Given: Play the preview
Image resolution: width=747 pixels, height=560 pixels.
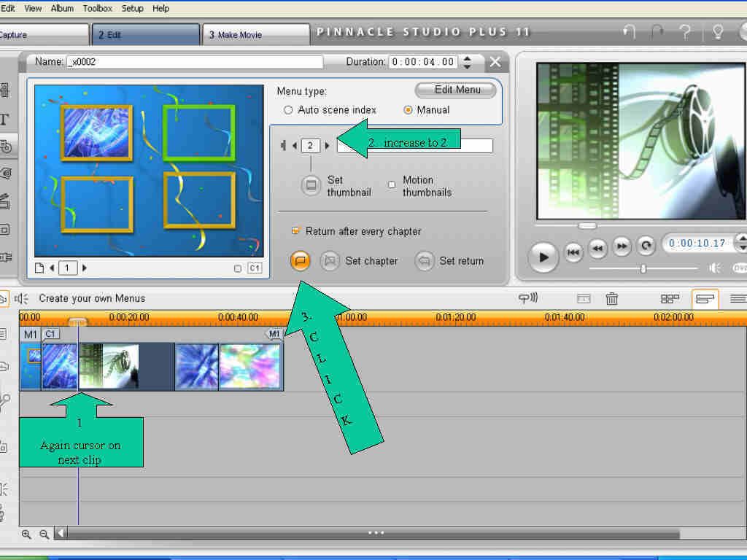Looking at the screenshot, I should point(543,257).
